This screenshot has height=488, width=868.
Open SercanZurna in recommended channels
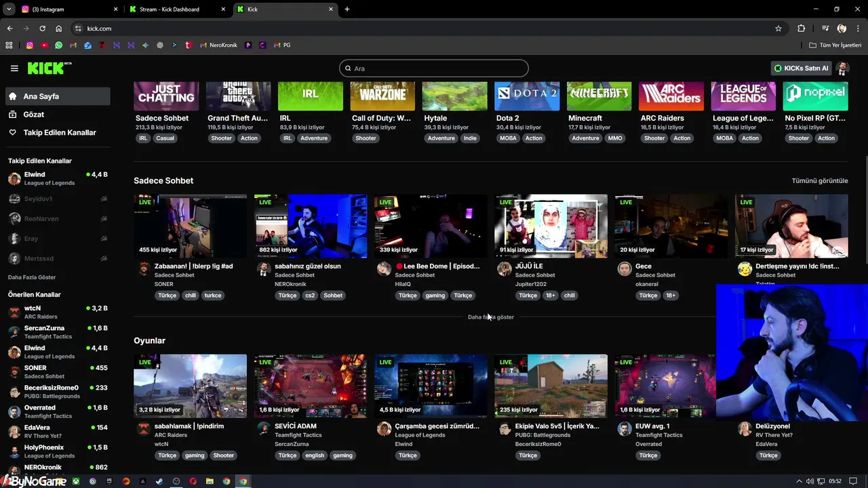click(58, 332)
